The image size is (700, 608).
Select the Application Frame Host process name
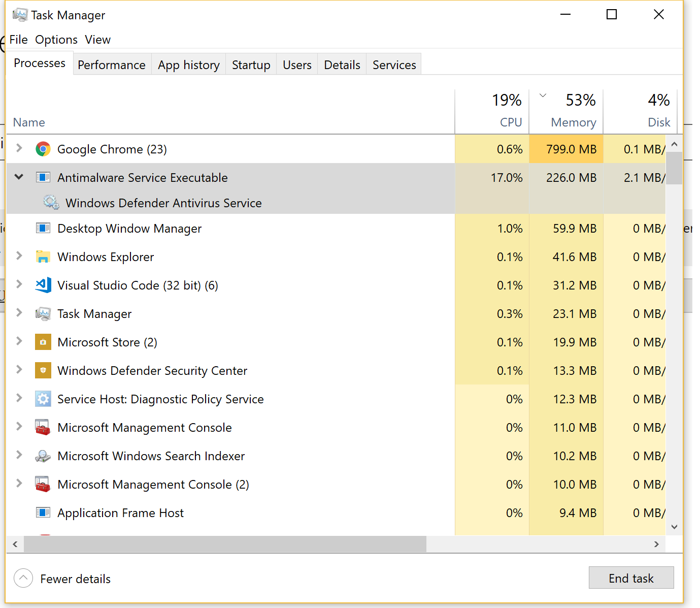tap(120, 513)
